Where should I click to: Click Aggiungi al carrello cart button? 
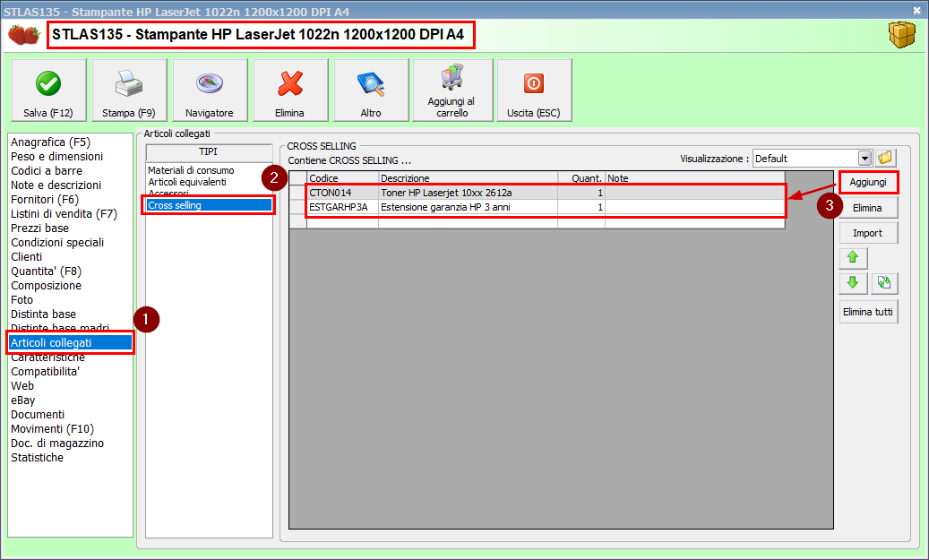(x=452, y=90)
